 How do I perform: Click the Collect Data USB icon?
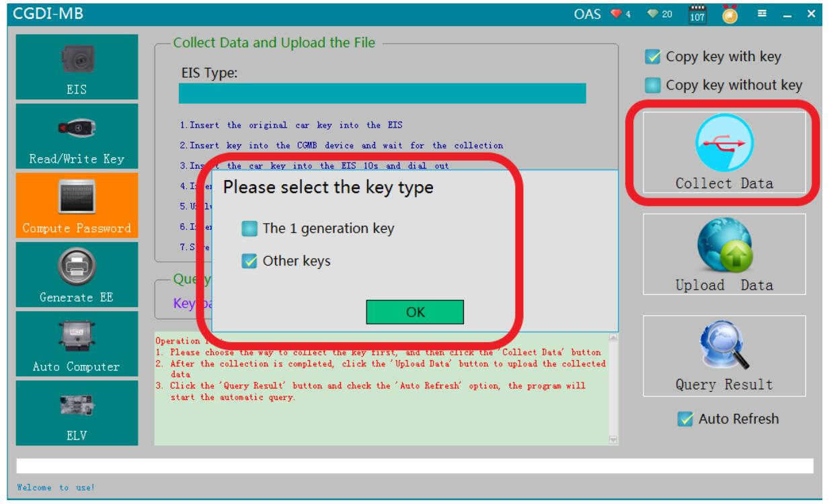724,142
